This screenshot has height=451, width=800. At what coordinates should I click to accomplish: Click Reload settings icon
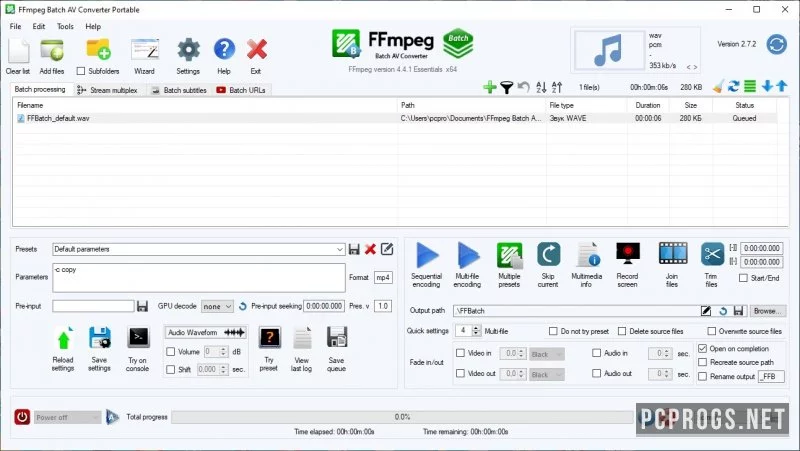[63, 339]
